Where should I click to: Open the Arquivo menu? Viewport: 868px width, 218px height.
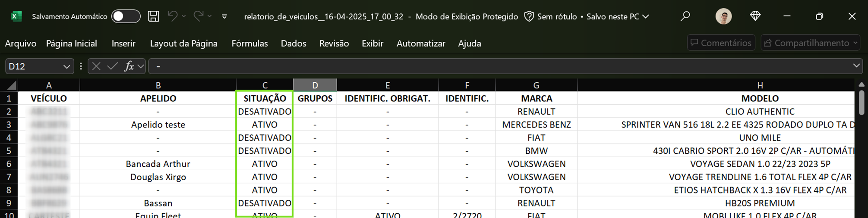21,44
